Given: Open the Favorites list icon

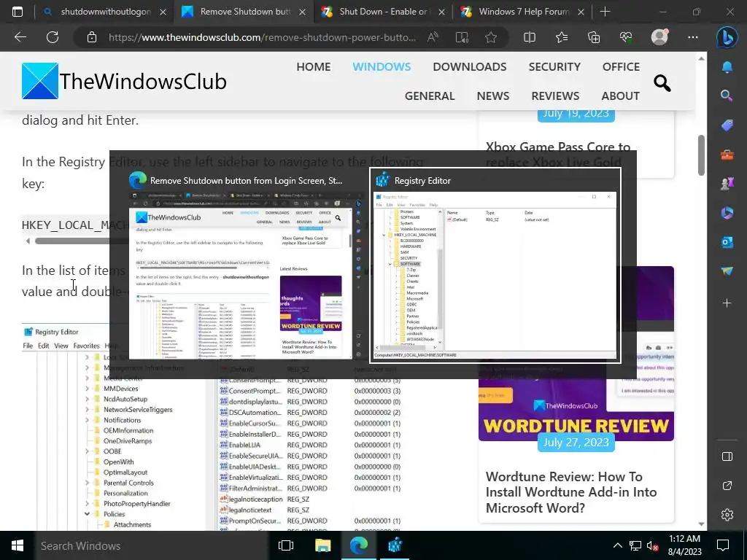Looking at the screenshot, I should click(x=562, y=37).
